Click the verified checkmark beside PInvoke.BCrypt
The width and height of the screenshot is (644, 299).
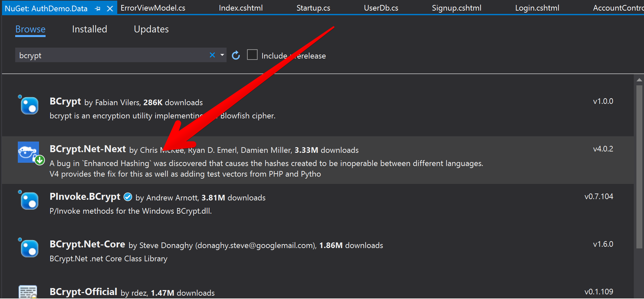(x=128, y=197)
